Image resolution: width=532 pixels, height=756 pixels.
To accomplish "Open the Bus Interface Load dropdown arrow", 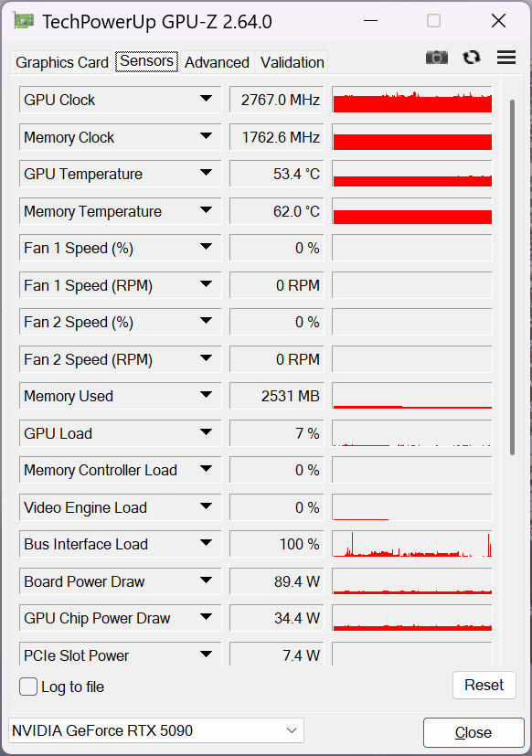I will (206, 543).
